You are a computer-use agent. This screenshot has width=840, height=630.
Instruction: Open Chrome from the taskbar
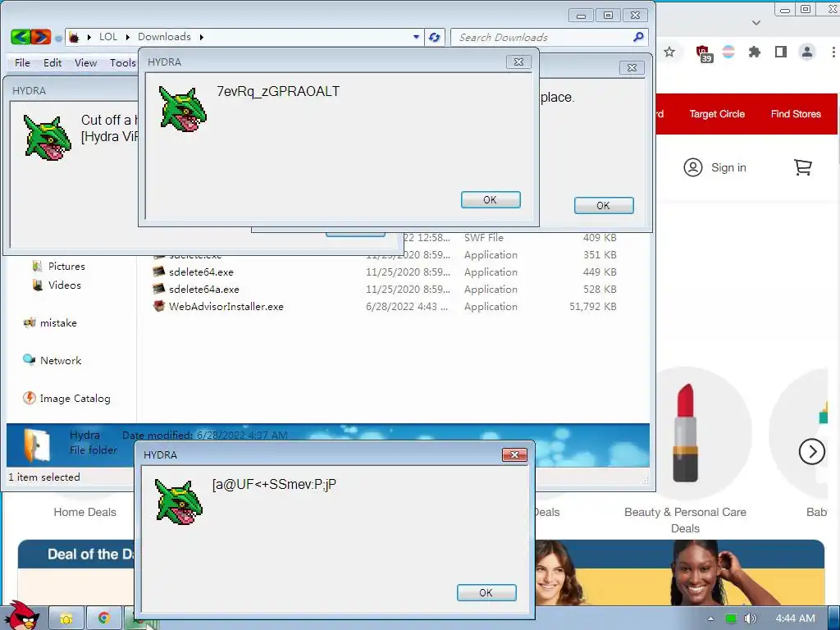tap(103, 619)
